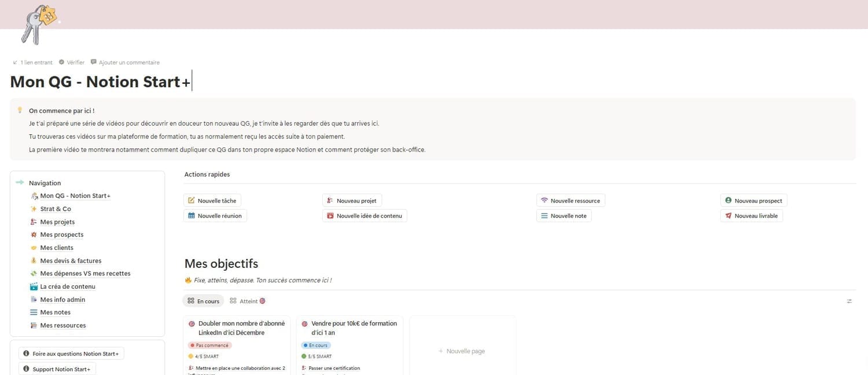
Task: Click Nouvelle idée de contenu button
Action: coord(365,215)
